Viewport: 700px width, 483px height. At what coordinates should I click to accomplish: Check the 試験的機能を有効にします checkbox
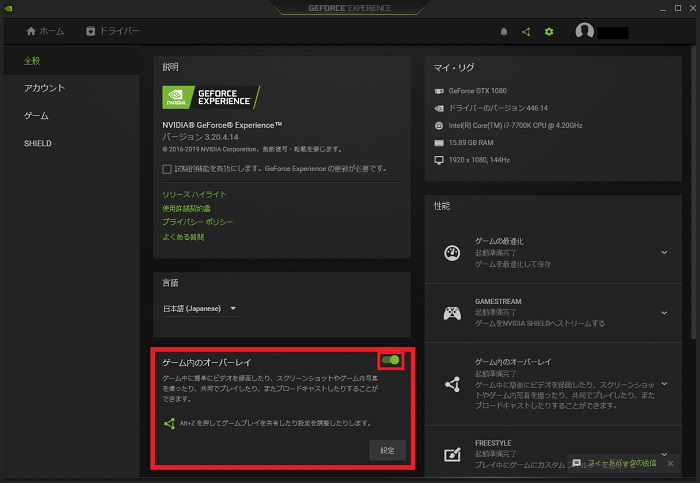tap(167, 169)
